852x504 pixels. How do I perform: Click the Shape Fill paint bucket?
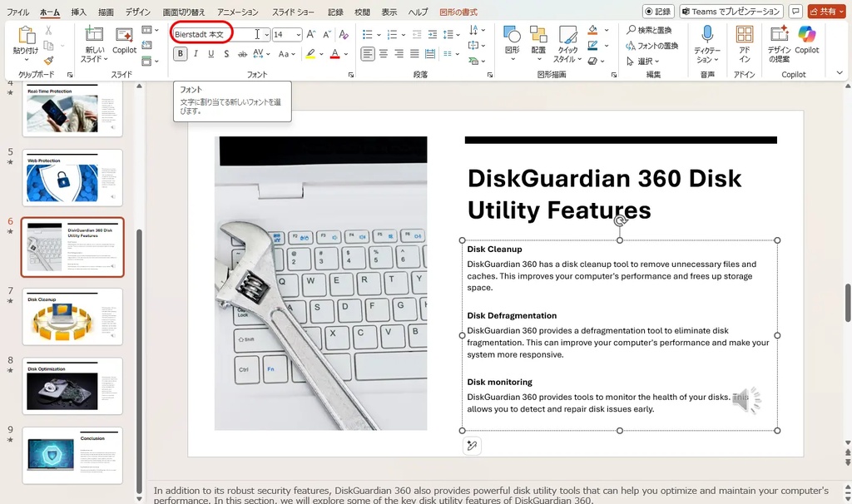tap(592, 30)
